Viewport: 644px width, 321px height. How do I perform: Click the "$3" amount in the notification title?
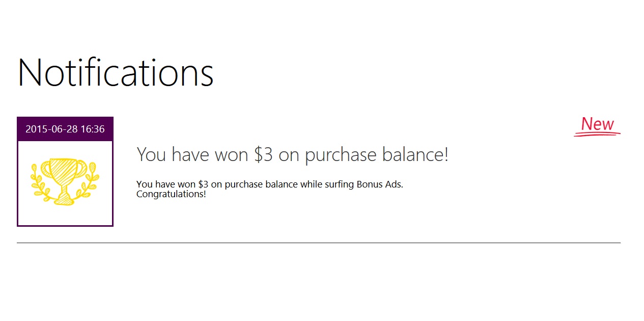pyautogui.click(x=264, y=154)
